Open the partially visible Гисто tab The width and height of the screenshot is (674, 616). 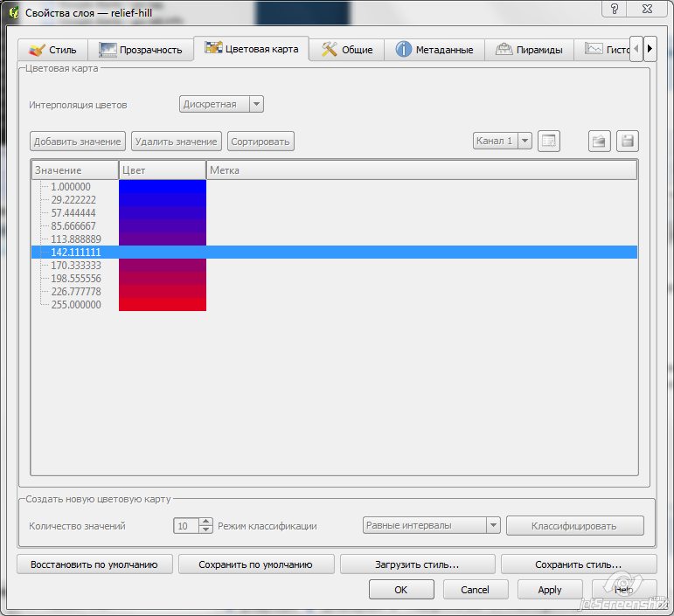tap(601, 50)
